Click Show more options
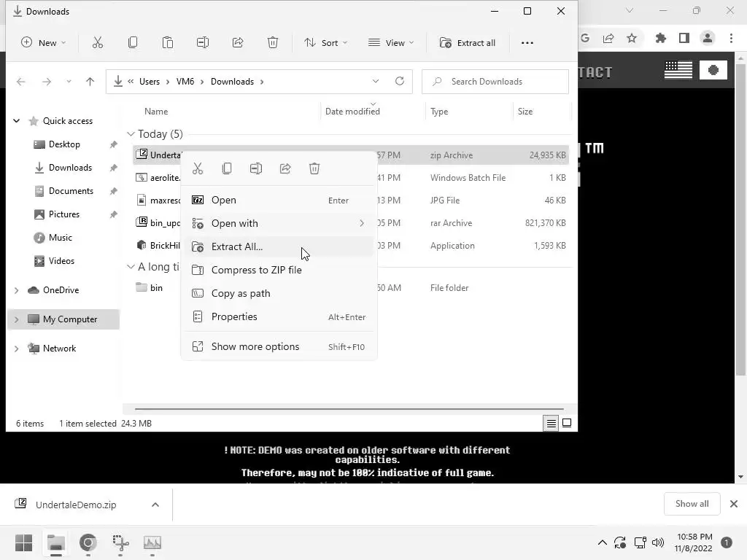 (x=279, y=346)
